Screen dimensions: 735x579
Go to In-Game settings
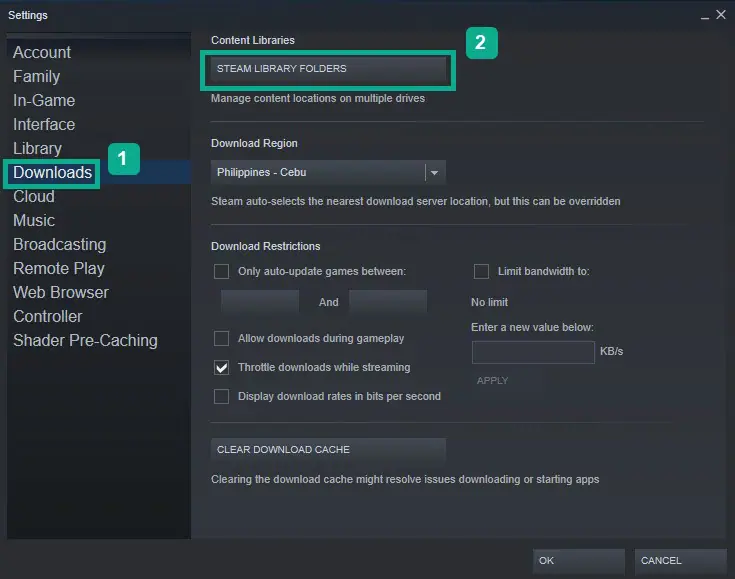44,100
